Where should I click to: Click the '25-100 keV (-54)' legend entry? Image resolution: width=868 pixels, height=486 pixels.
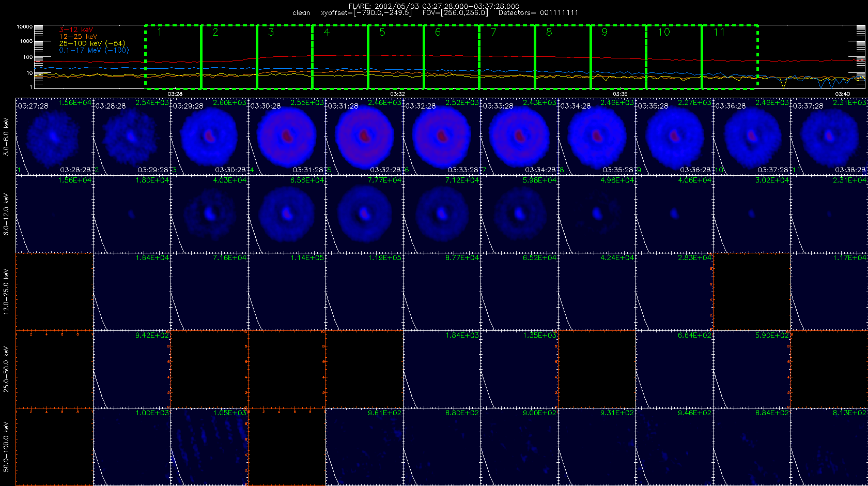click(92, 43)
